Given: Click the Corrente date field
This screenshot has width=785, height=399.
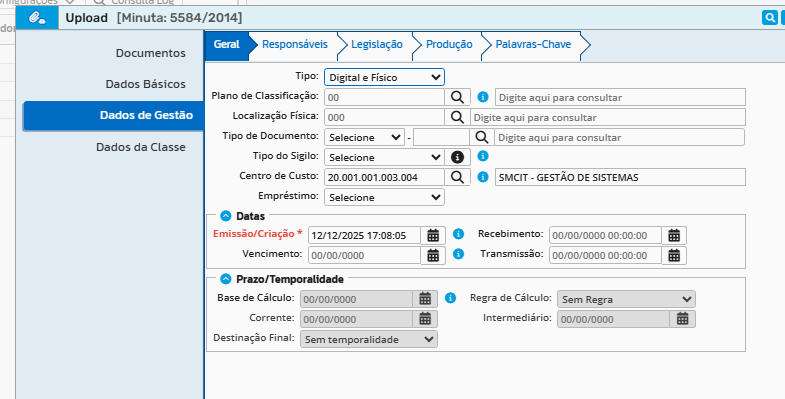Looking at the screenshot, I should pos(356,319).
